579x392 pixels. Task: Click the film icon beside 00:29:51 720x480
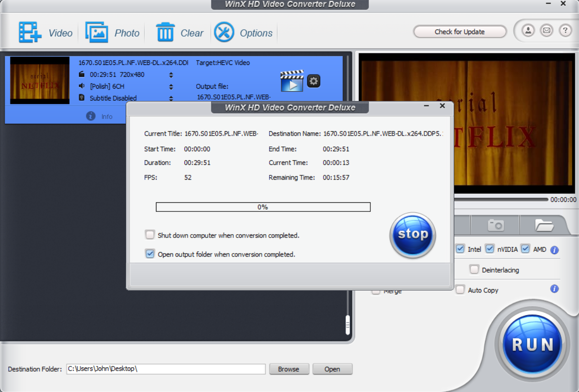point(82,74)
